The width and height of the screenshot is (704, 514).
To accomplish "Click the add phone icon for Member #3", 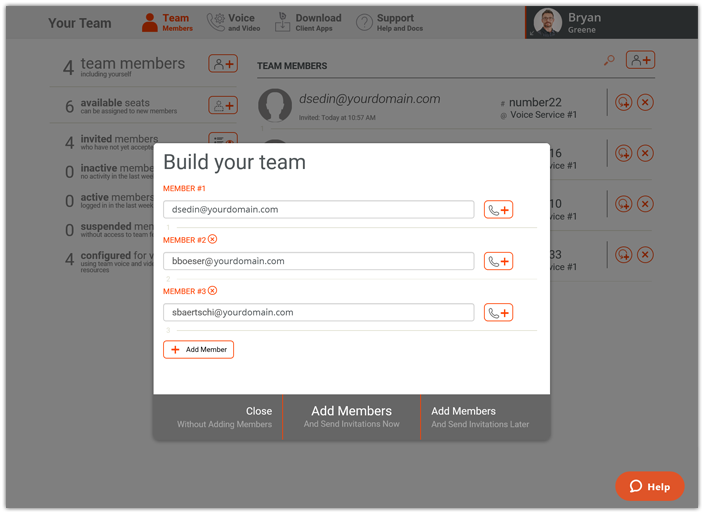I will 498,313.
